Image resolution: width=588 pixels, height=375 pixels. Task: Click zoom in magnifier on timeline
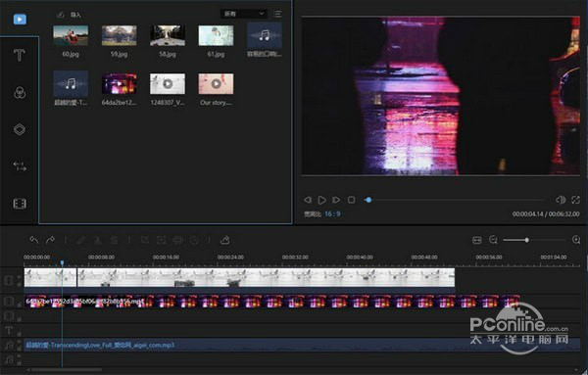(x=576, y=240)
